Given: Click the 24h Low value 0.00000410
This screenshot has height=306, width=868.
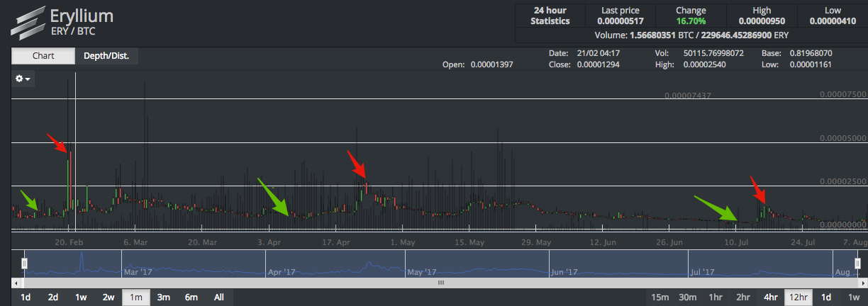Looking at the screenshot, I should tap(833, 21).
